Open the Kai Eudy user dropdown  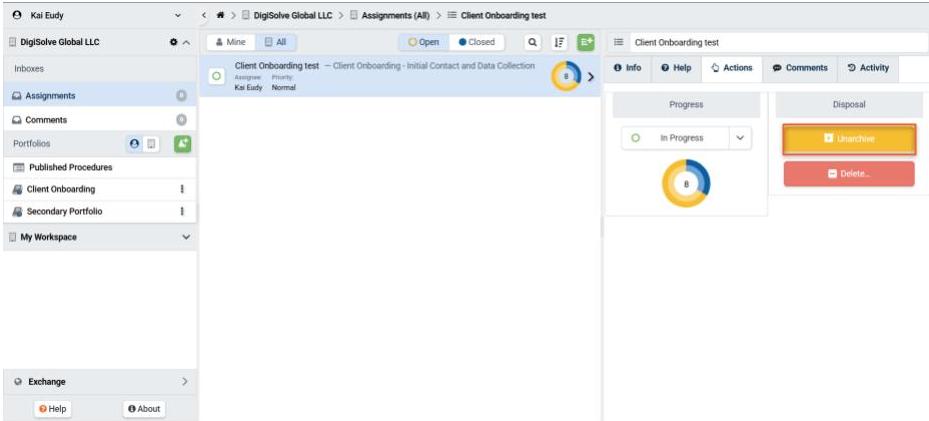coord(178,16)
